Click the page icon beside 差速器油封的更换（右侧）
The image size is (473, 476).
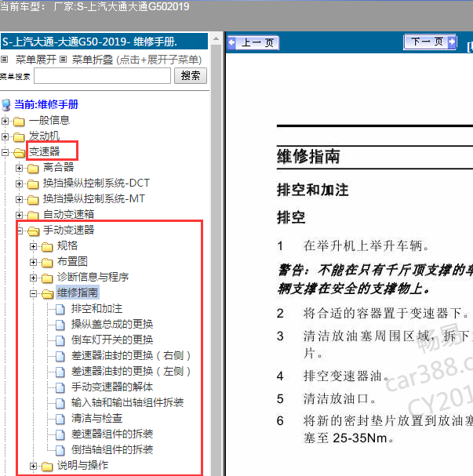pos(60,356)
